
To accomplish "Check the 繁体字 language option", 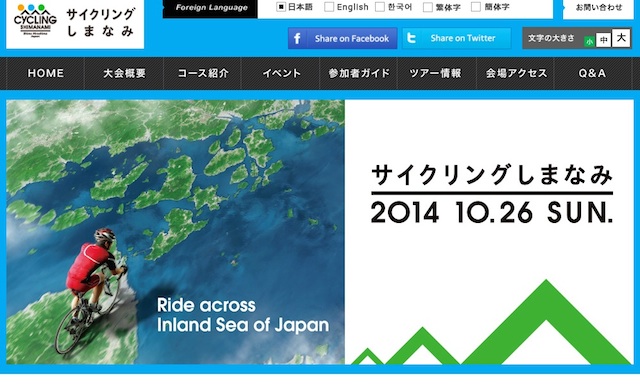I will pos(427,7).
